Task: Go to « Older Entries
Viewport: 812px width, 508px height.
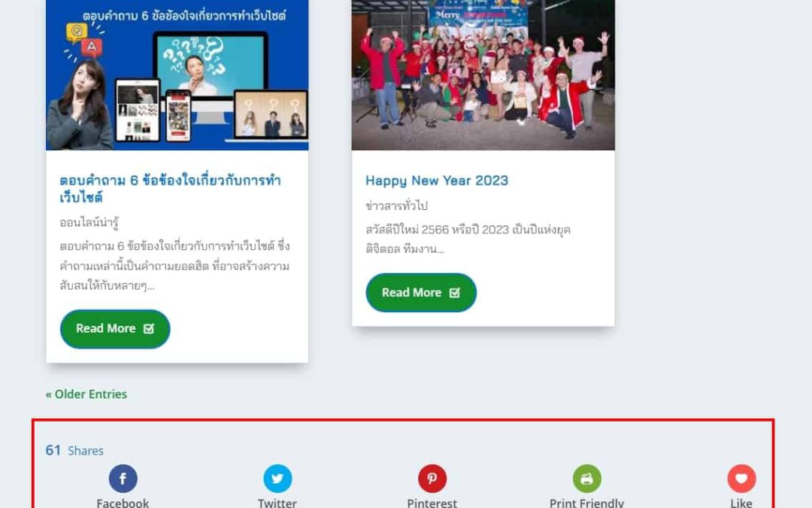Action: click(x=86, y=394)
